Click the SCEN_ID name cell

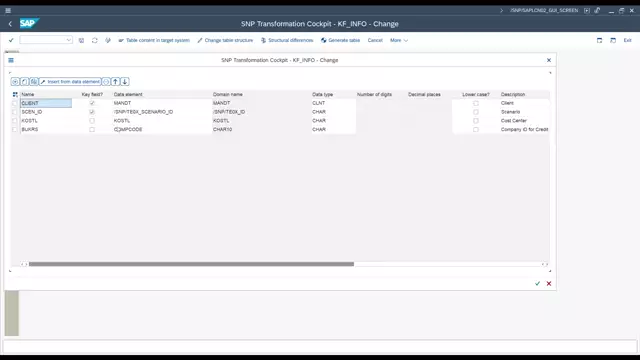click(x=46, y=112)
